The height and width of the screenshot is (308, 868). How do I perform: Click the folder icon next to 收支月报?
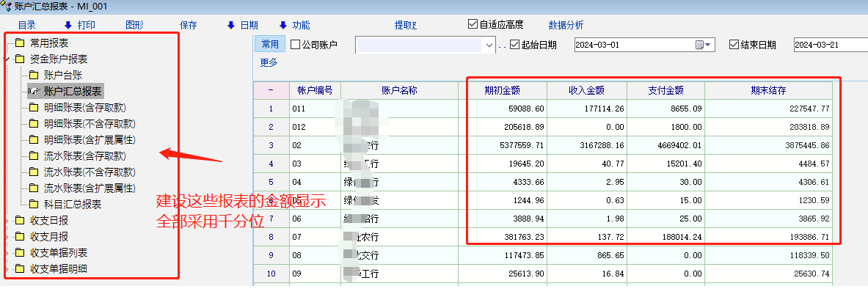(20, 236)
